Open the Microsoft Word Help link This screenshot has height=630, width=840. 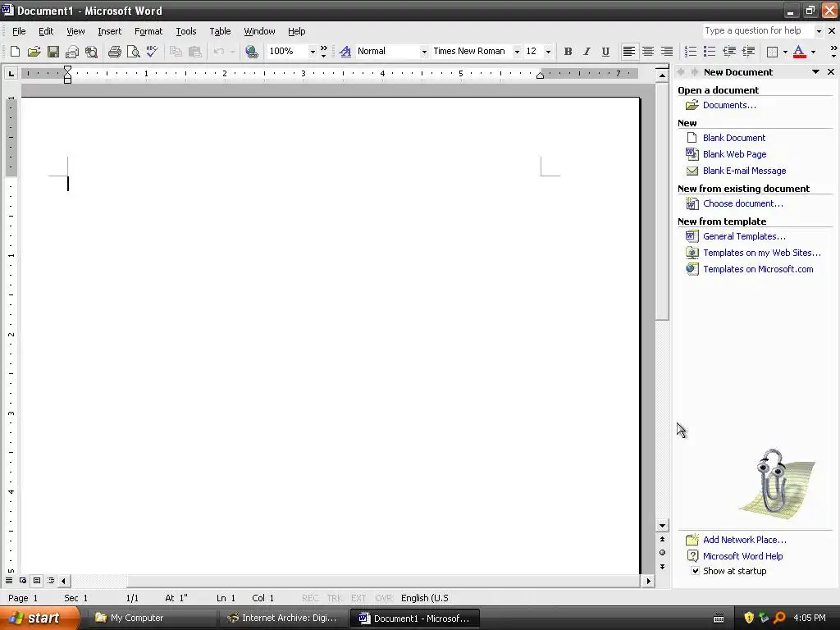[742, 556]
